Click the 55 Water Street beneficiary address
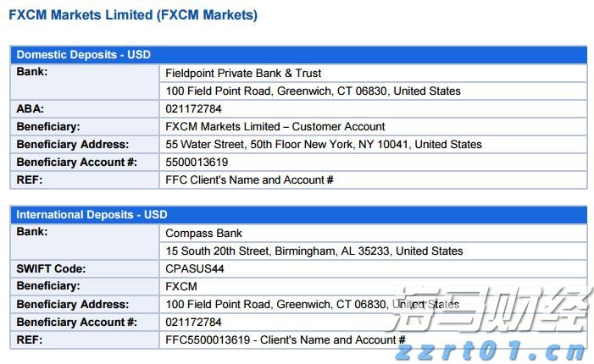Image resolution: width=594 pixels, height=364 pixels. pos(324,145)
